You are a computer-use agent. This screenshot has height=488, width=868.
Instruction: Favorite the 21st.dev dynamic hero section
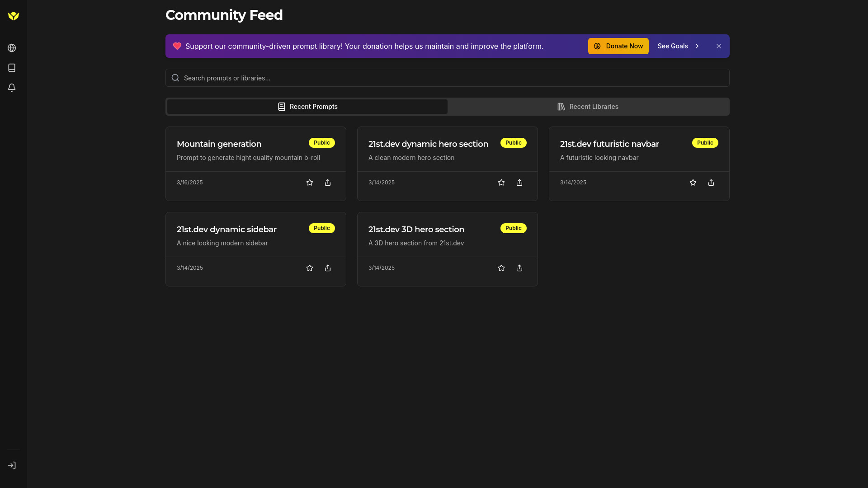tap(501, 183)
